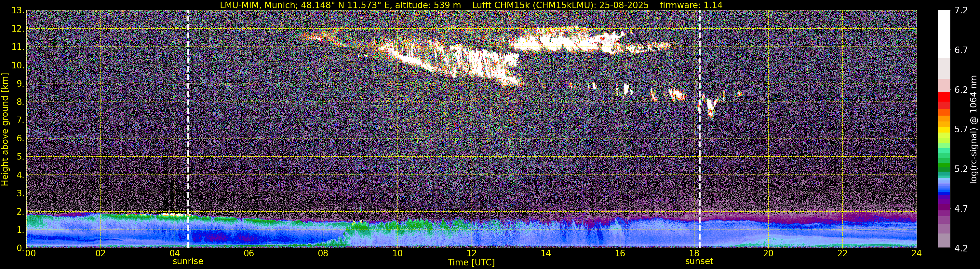Click the '11.' height axis tick label
Image resolution: width=980 pixels, height=269 pixels.
click(18, 47)
